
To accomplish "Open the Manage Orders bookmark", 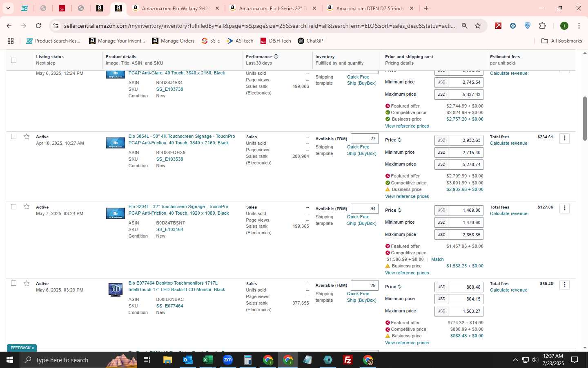I will (173, 41).
